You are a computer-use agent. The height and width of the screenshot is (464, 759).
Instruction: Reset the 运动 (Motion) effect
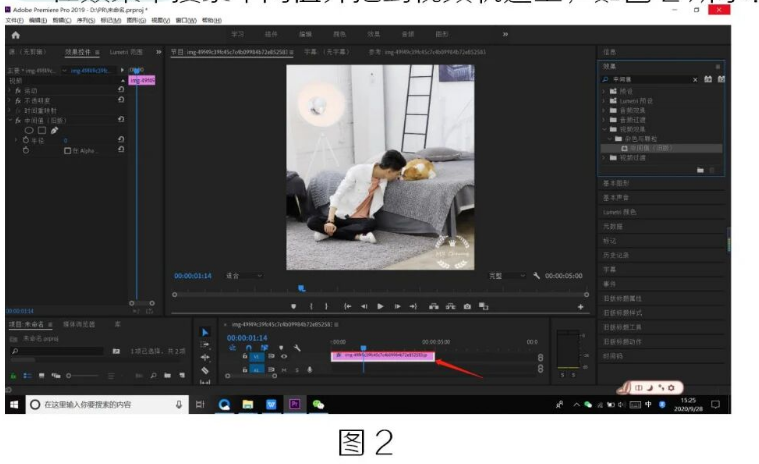(x=121, y=90)
